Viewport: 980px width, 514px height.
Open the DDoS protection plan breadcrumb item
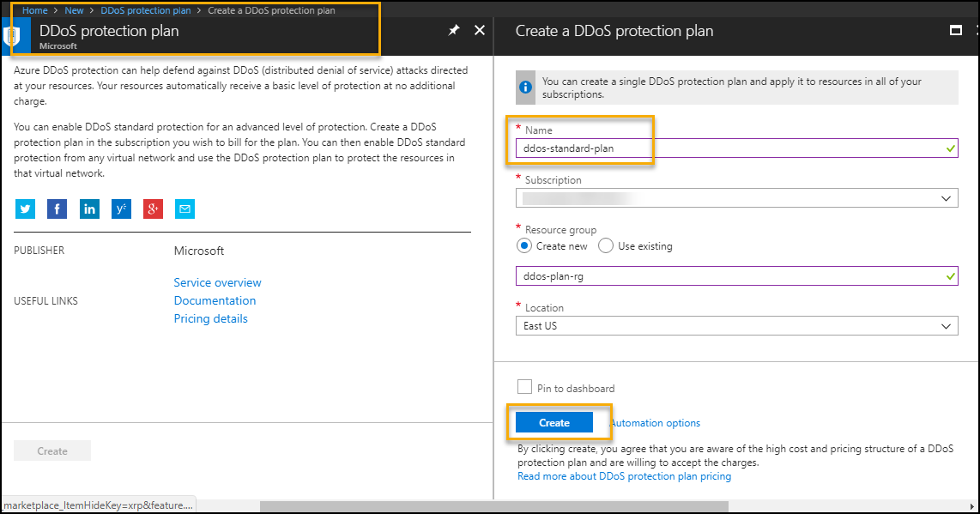coord(146,10)
